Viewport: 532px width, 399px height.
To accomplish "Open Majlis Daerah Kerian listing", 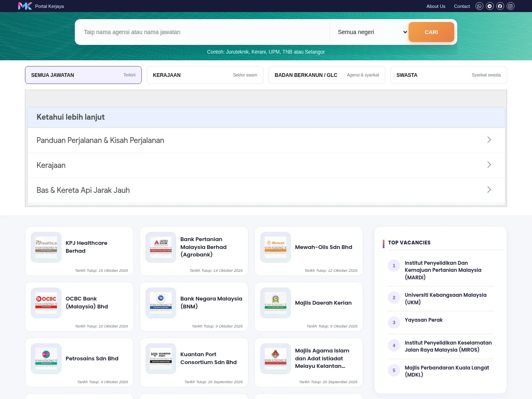I will 323,303.
